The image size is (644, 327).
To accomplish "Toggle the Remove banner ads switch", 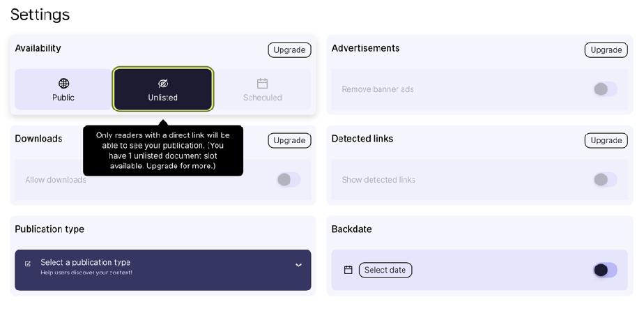I will point(604,89).
